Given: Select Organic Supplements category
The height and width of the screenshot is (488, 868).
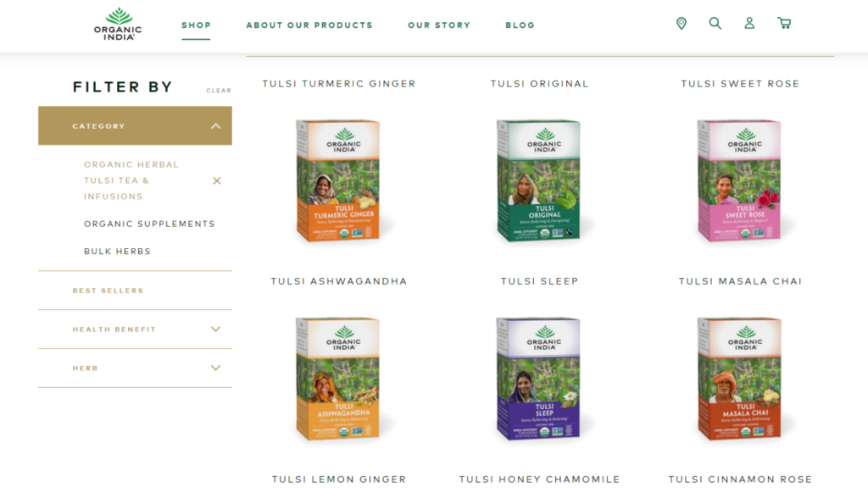Looking at the screenshot, I should (149, 224).
